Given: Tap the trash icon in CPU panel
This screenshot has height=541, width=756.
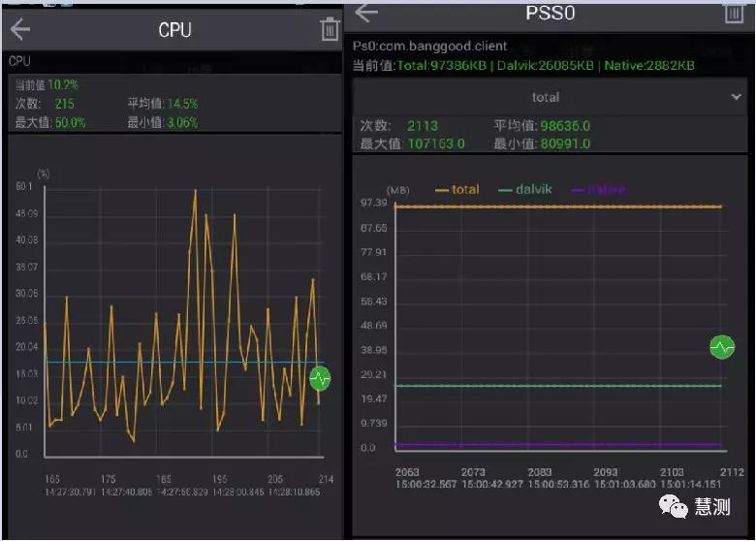Looking at the screenshot, I should point(330,29).
